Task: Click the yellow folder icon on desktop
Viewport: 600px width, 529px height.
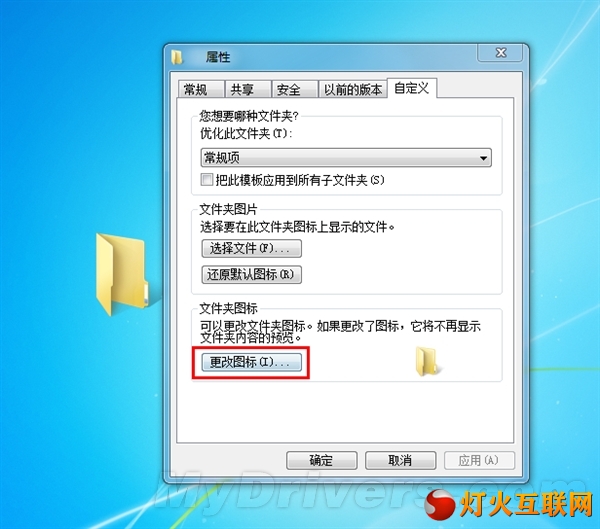Action: click(122, 274)
